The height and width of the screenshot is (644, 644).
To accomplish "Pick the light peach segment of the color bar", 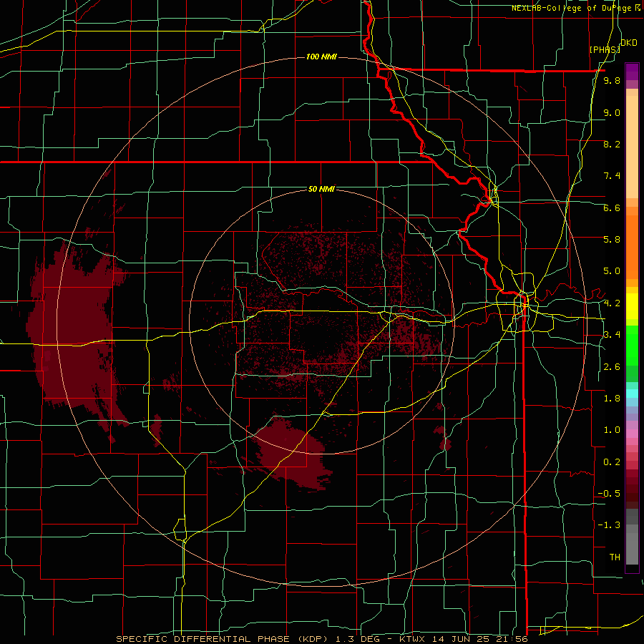I will [632, 148].
